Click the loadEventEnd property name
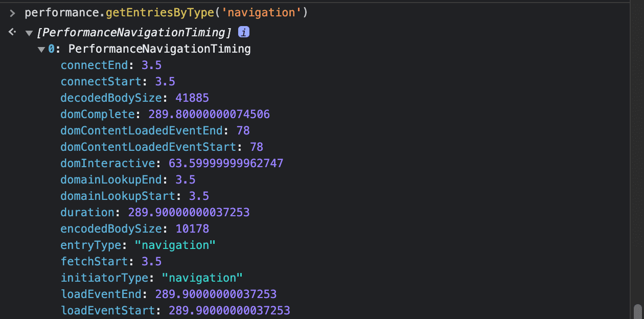The height and width of the screenshot is (319, 644). click(x=101, y=294)
